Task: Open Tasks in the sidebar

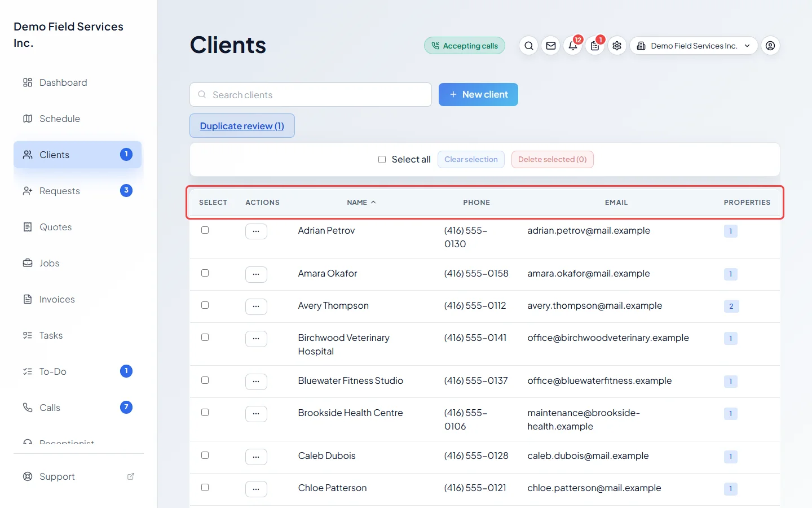Action: coord(78,335)
